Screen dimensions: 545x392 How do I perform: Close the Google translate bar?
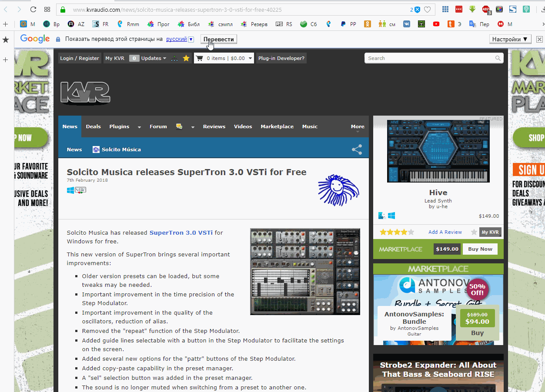539,39
